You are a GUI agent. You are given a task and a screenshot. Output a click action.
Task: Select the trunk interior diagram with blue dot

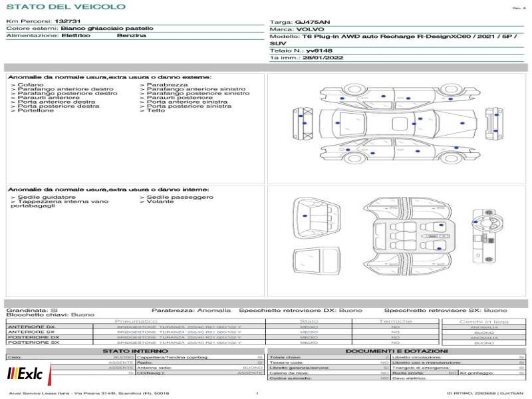(317, 219)
